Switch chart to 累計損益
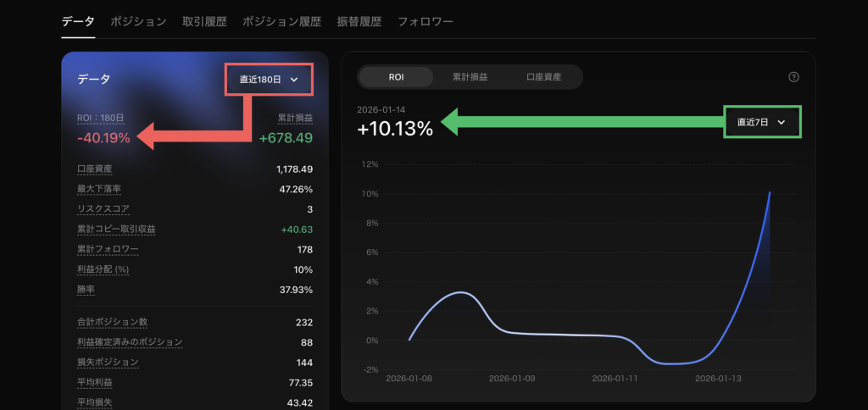The image size is (868, 410). click(469, 77)
